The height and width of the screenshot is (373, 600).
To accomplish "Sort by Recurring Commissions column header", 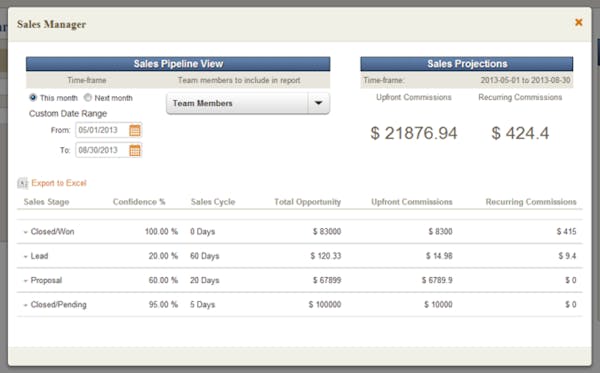I will pos(531,202).
